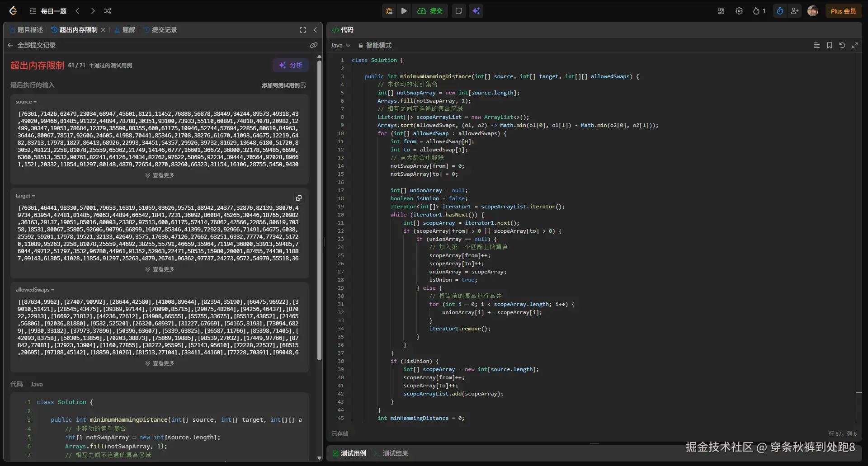Image resolution: width=868 pixels, height=466 pixels.
Task: Open the settings gear icon
Action: pos(739,11)
